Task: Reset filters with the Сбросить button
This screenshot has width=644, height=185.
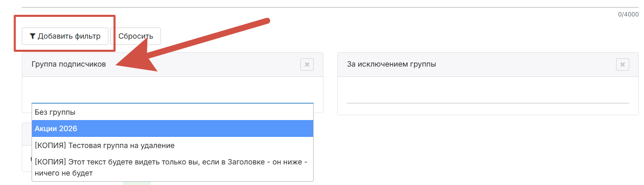Action: pyautogui.click(x=135, y=37)
